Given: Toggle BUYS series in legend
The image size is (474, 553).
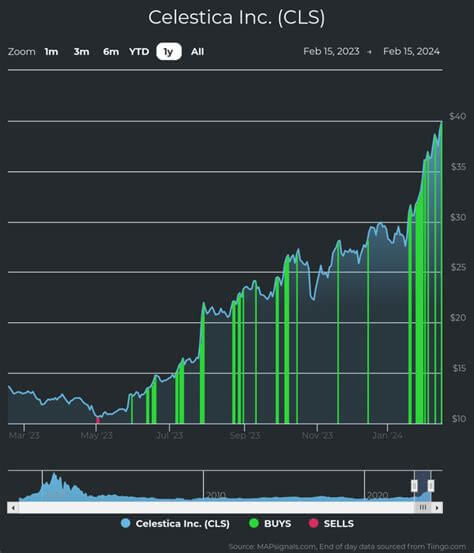Looking at the screenshot, I should tap(270, 523).
